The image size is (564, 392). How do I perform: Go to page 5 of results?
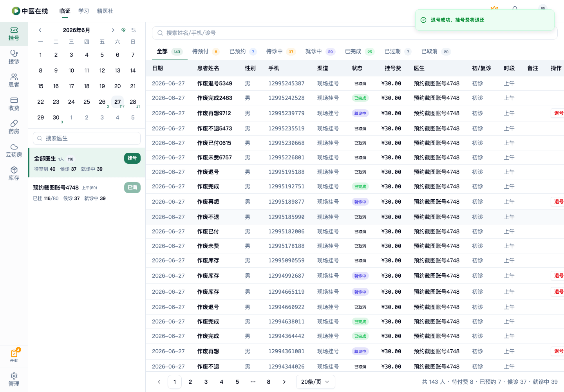pyautogui.click(x=237, y=382)
